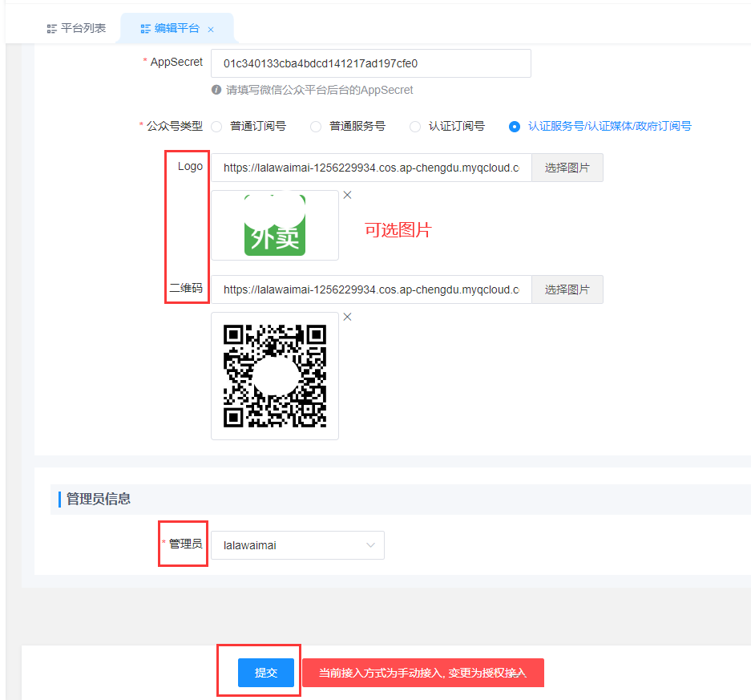The width and height of the screenshot is (751, 700).
Task: Select the 普通订阅号 radio button
Action: tap(216, 127)
